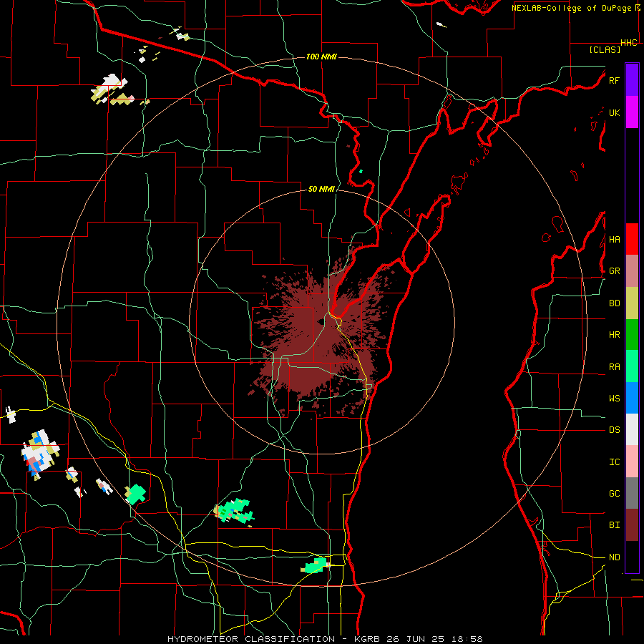Viewport: 644px width, 644px height.
Task: Click the GC gray legend swatch
Action: click(x=632, y=493)
